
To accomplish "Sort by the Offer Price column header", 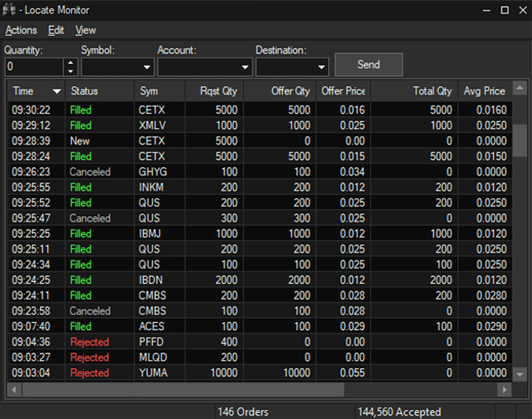I will click(x=343, y=91).
